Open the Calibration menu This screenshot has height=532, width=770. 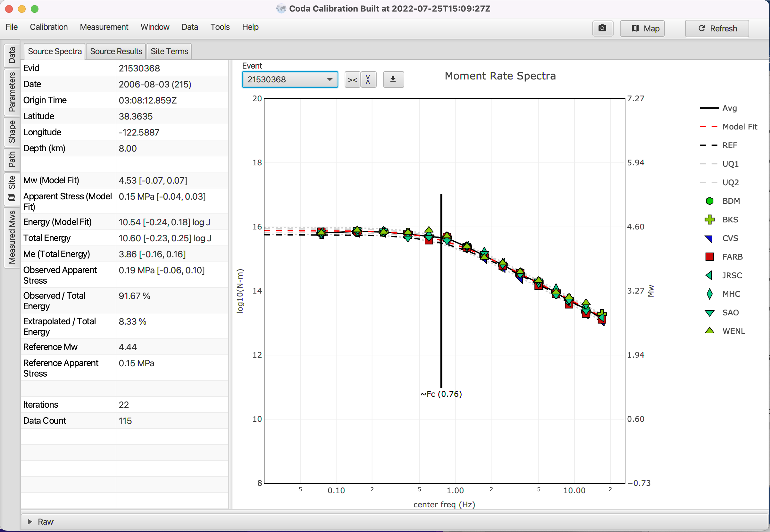[x=49, y=27]
